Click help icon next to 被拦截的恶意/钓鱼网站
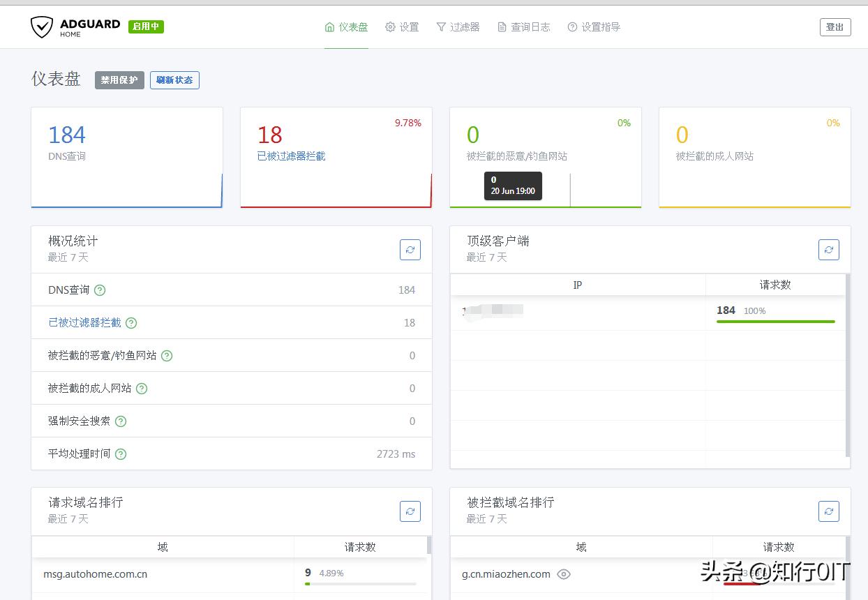Screen dimensions: 868x600 pos(167,356)
